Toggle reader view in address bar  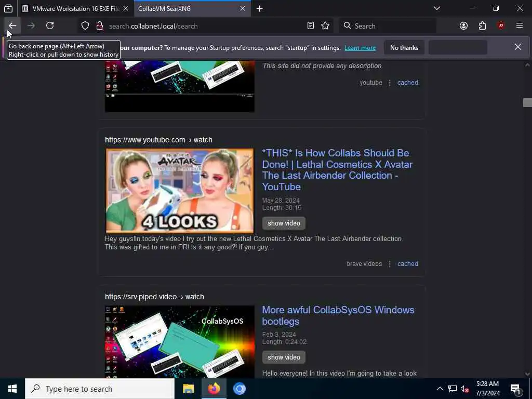311,26
